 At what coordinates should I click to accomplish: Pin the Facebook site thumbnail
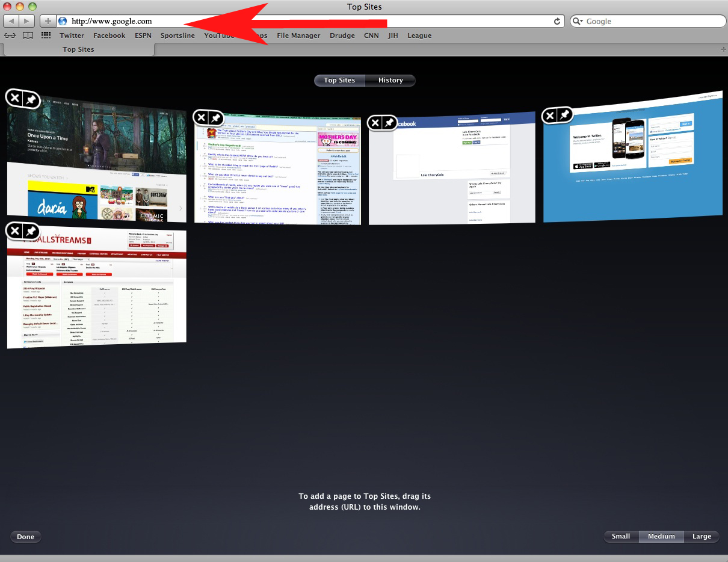pos(389,123)
